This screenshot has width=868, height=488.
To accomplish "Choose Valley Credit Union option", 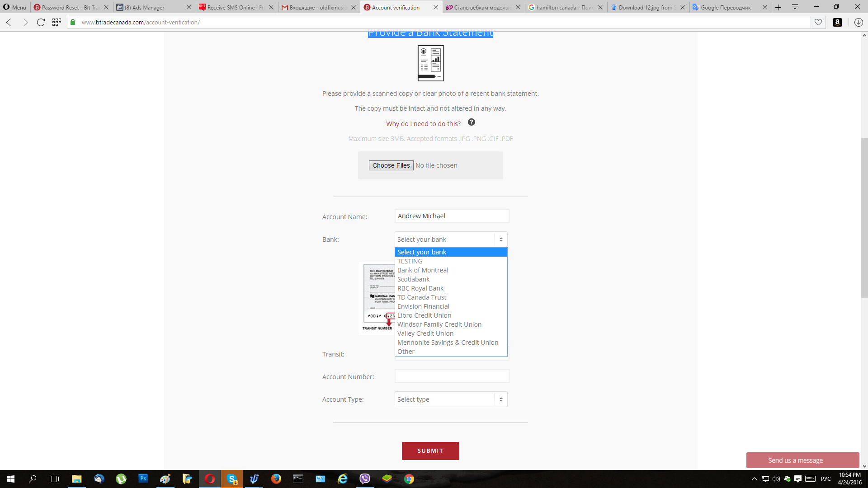I will [451, 333].
